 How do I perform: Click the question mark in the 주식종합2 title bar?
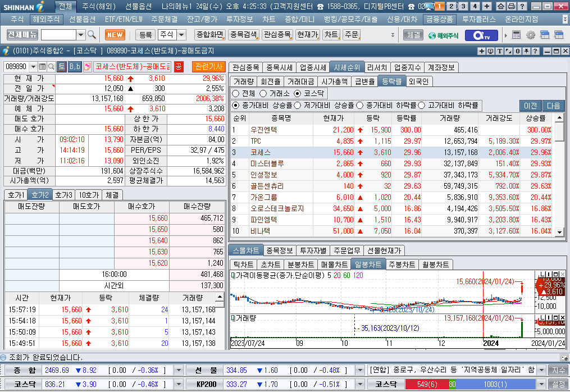[535, 51]
